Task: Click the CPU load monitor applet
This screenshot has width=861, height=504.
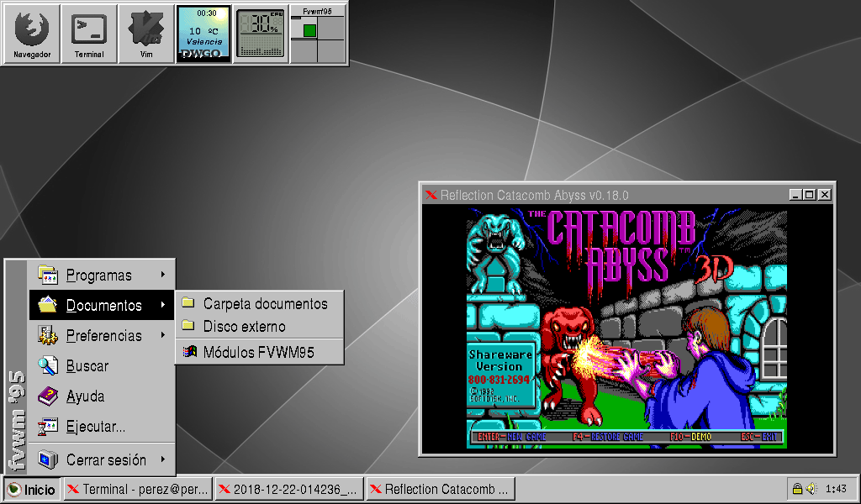Action: [261, 34]
